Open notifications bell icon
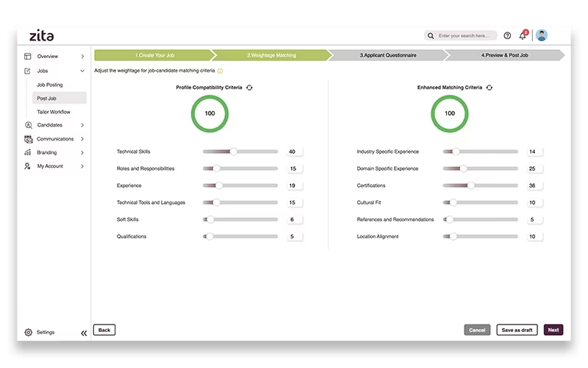588x368 pixels. [523, 35]
